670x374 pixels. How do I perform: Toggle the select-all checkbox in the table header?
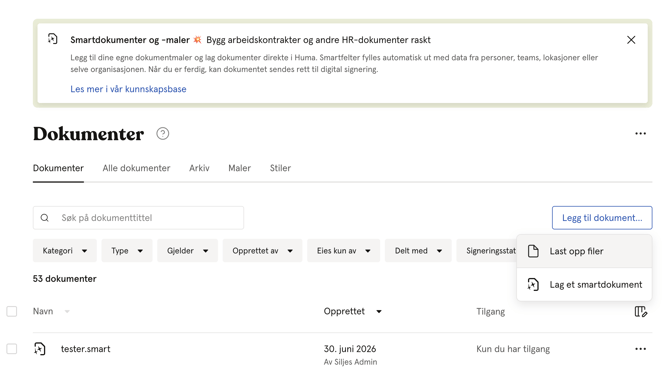[12, 311]
